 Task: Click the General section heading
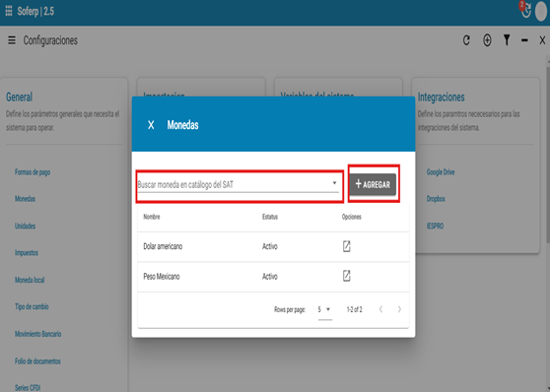[20, 98]
